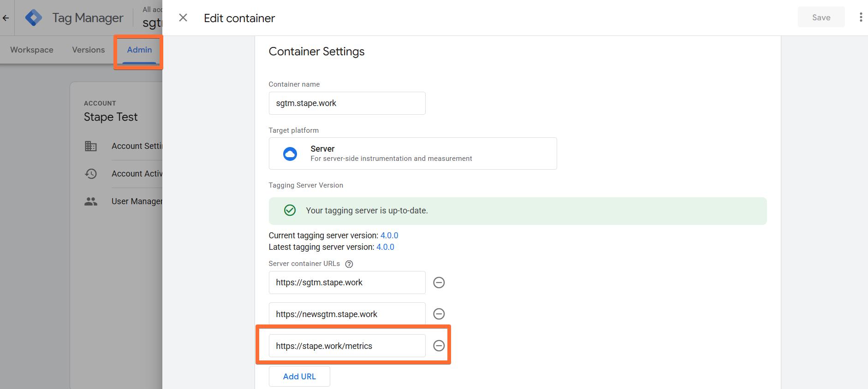Viewport: 868px width, 389px height.
Task: Open the three-dot more options menu
Action: (861, 18)
